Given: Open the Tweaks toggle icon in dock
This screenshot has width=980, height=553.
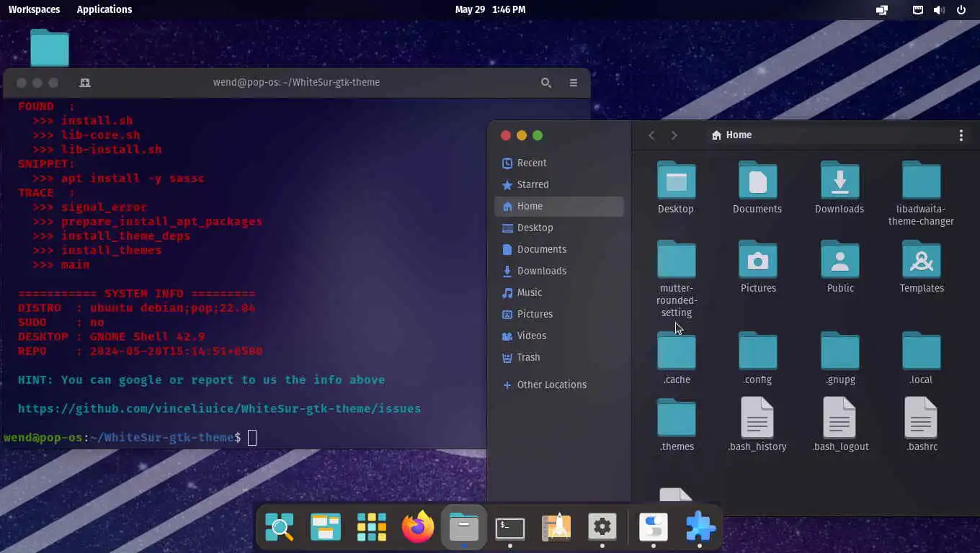Looking at the screenshot, I should pyautogui.click(x=654, y=528).
